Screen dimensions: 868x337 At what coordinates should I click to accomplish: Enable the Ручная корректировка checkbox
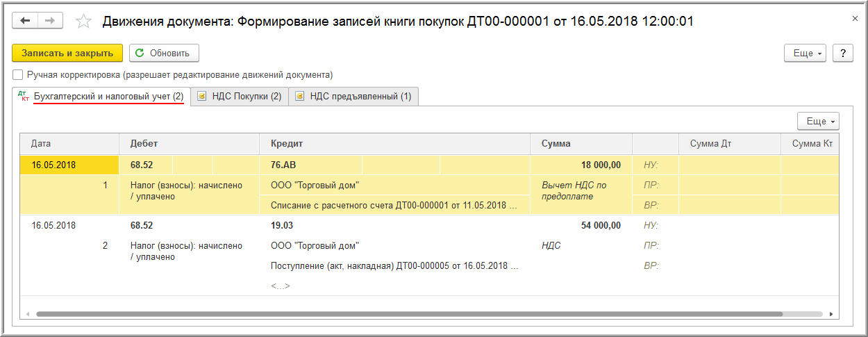click(18, 74)
